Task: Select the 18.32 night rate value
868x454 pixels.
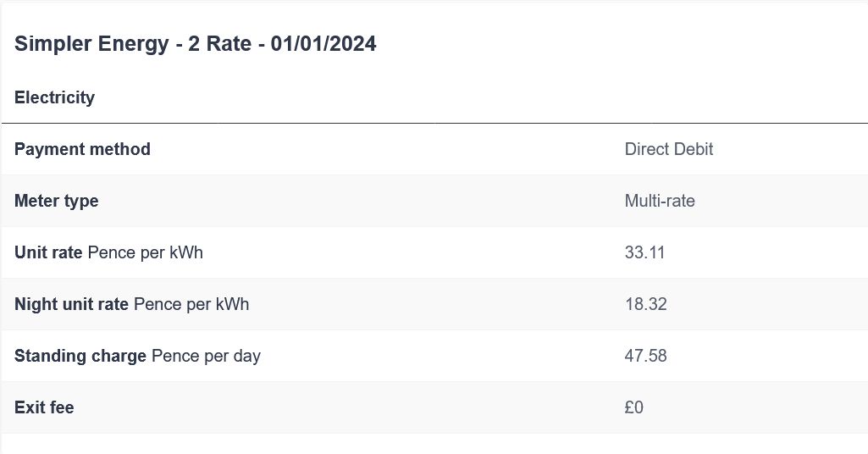Action: (x=645, y=305)
